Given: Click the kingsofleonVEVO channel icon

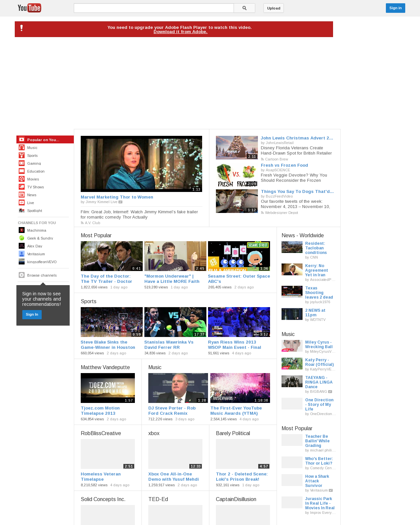Looking at the screenshot, I should tap(22, 262).
